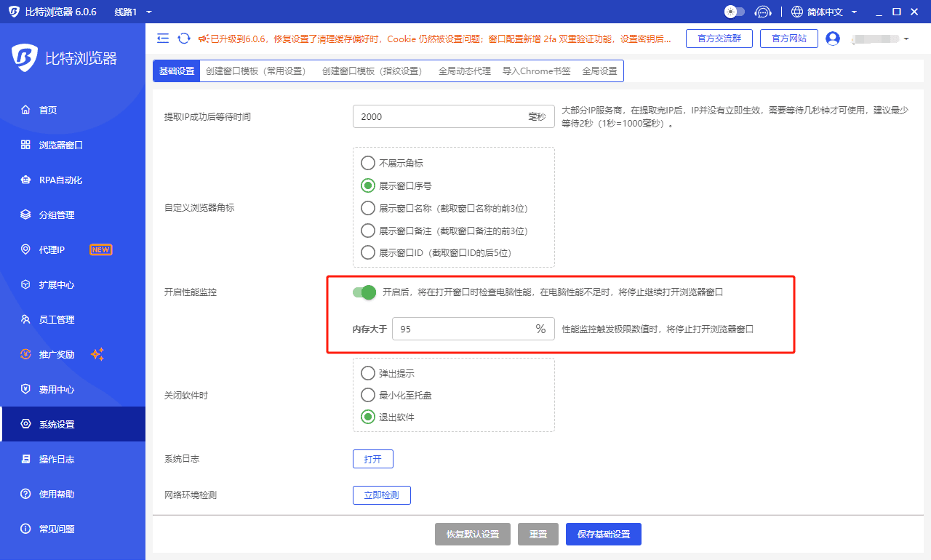This screenshot has width=931, height=560.
Task: Click the sparkle stars icon next to 推广奖励
Action: click(97, 354)
